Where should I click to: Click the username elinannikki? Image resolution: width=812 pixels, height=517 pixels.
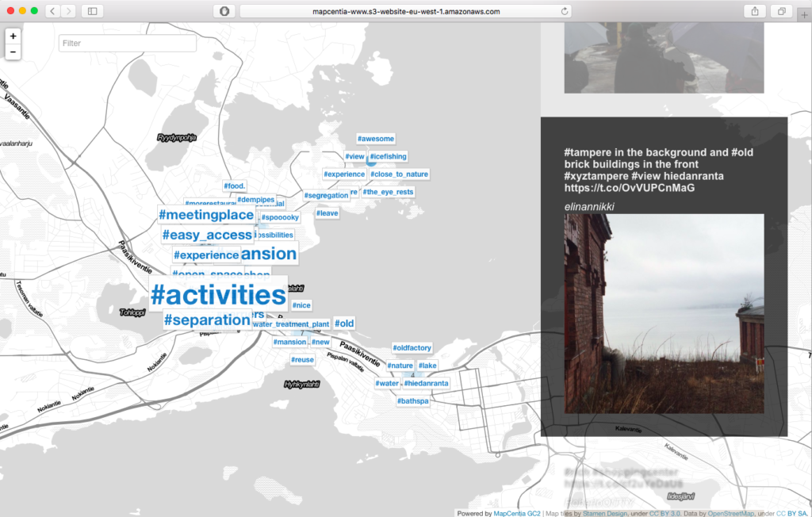(x=589, y=207)
